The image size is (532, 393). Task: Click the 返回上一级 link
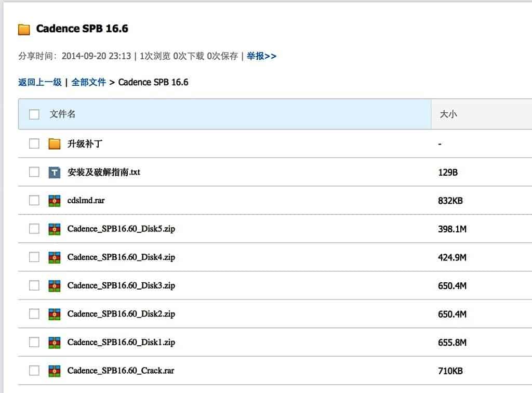(x=39, y=82)
